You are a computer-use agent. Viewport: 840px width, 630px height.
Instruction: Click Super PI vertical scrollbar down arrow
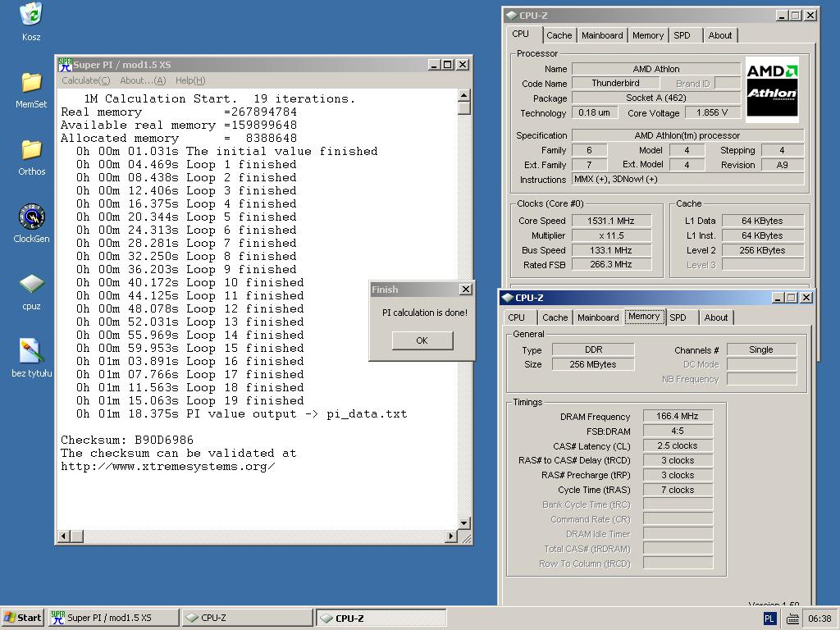coord(464,523)
